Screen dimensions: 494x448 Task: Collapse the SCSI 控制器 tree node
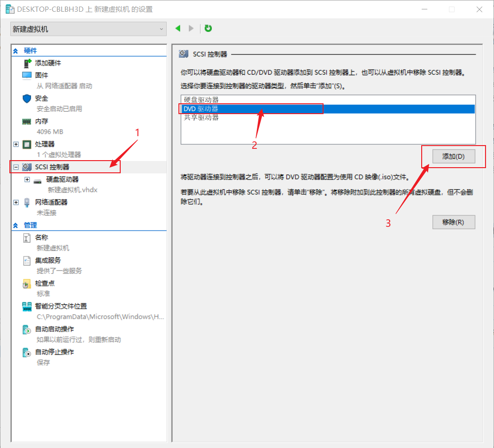click(x=16, y=167)
